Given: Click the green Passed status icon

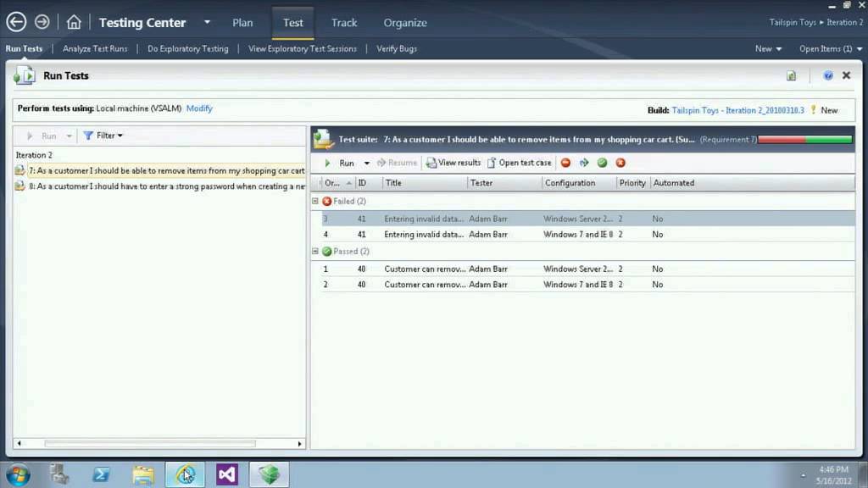Looking at the screenshot, I should click(326, 251).
